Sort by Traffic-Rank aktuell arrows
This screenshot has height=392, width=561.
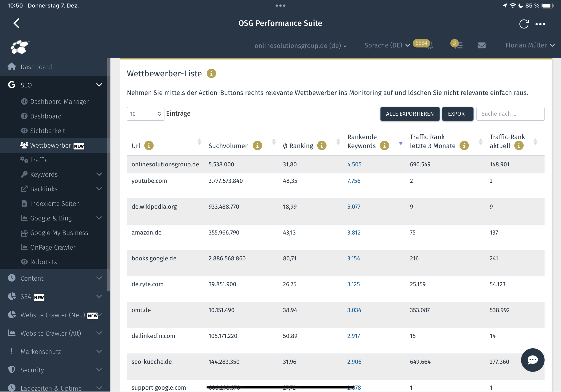coord(535,142)
